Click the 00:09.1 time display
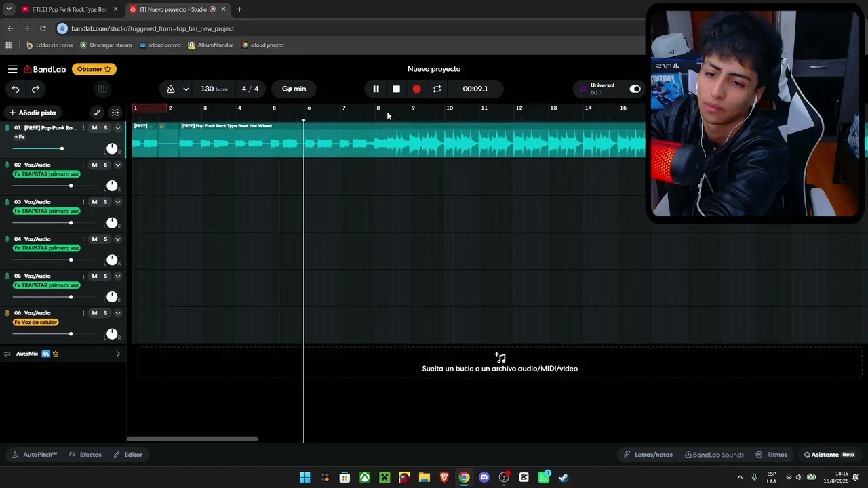868x488 pixels. click(475, 89)
